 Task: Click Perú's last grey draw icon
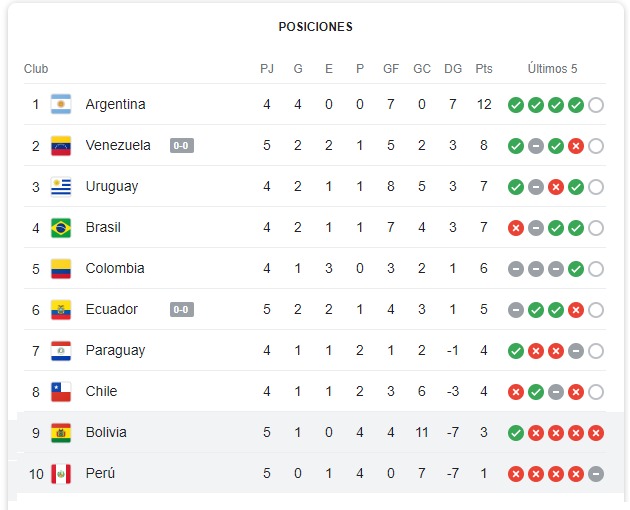[596, 474]
